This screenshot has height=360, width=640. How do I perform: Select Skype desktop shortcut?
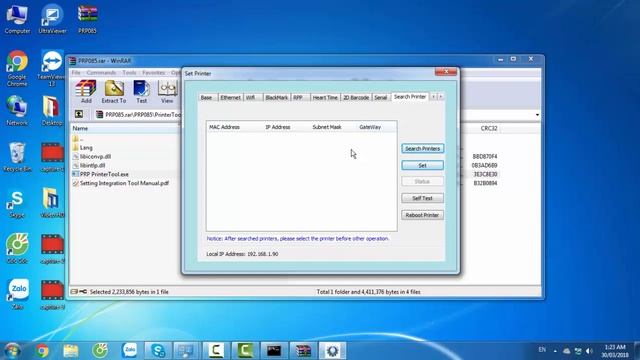coord(17,204)
